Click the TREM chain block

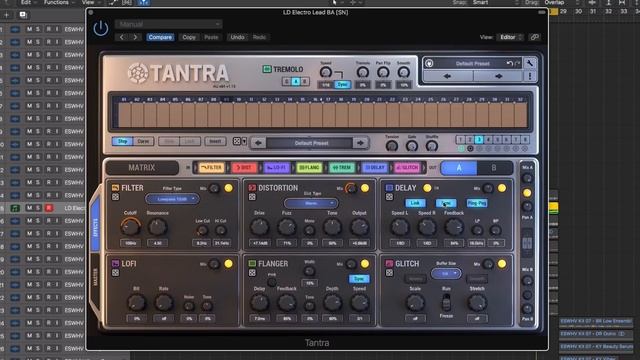click(342, 168)
